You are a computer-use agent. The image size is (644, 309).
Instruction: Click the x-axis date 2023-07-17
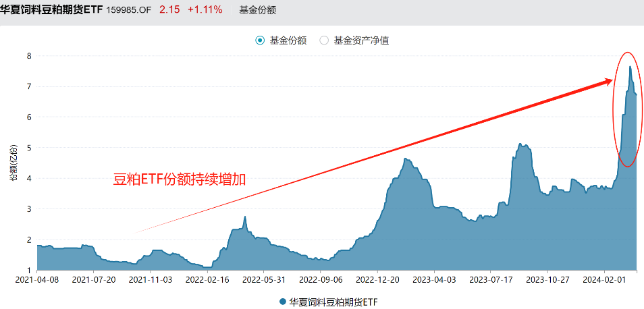pos(490,279)
